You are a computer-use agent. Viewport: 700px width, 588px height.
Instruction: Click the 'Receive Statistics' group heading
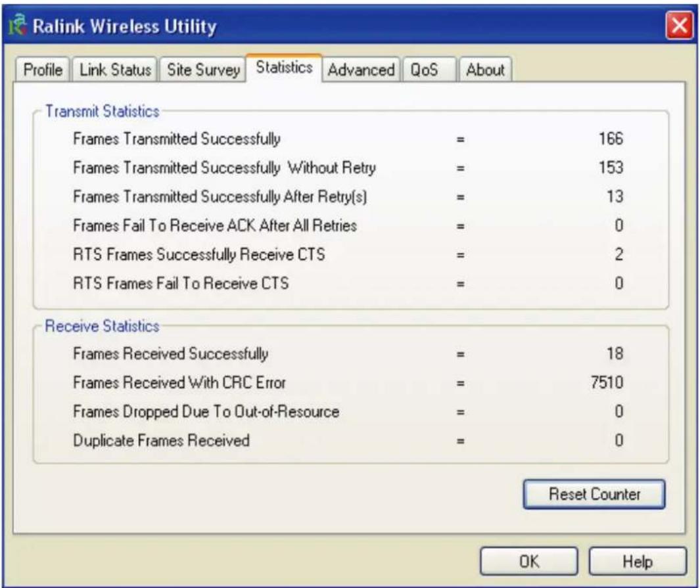click(x=103, y=326)
